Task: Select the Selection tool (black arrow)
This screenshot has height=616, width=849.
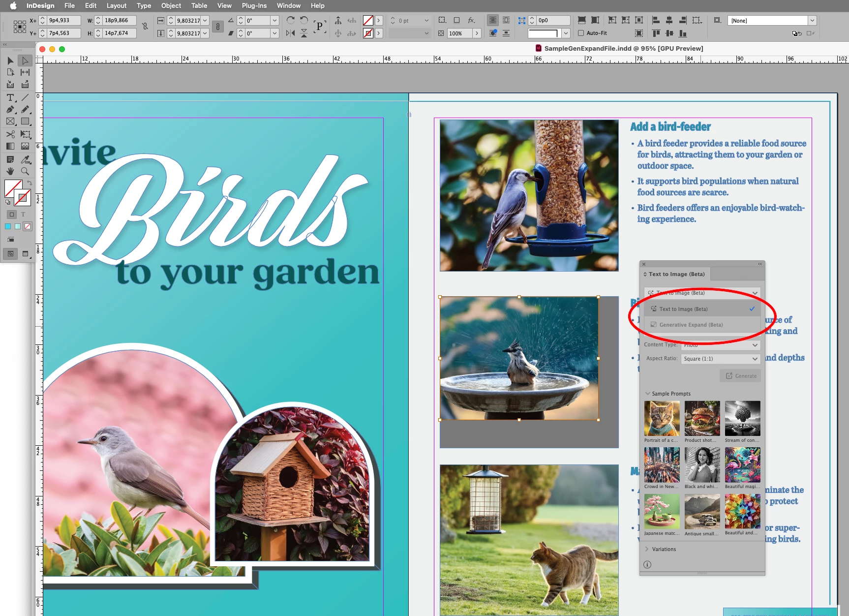Action: pos(10,61)
